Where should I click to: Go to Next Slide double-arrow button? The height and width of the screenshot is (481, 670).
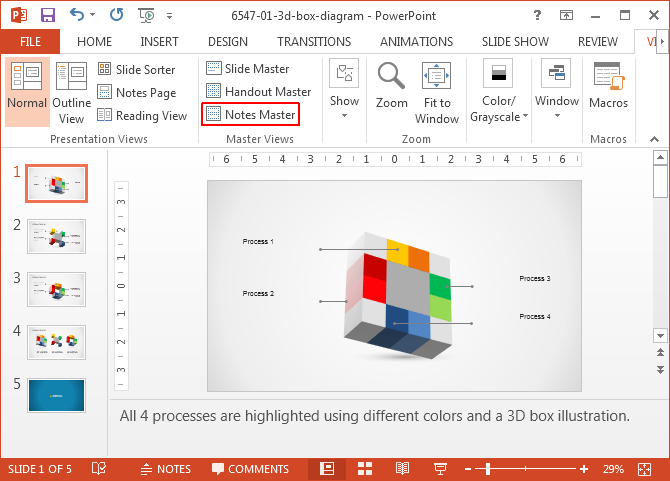(660, 370)
